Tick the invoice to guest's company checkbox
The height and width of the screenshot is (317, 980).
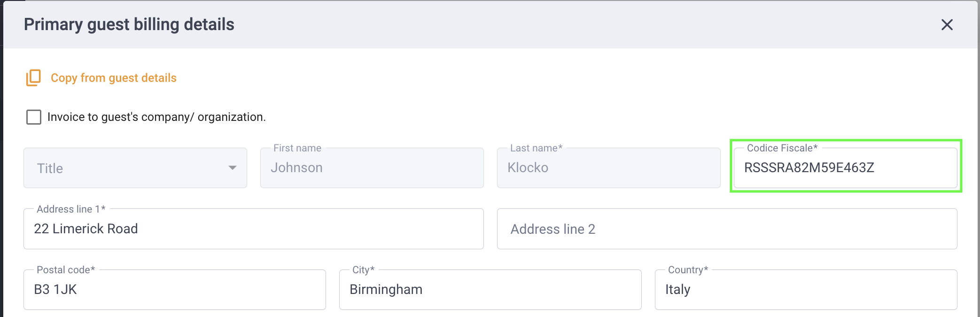point(34,117)
